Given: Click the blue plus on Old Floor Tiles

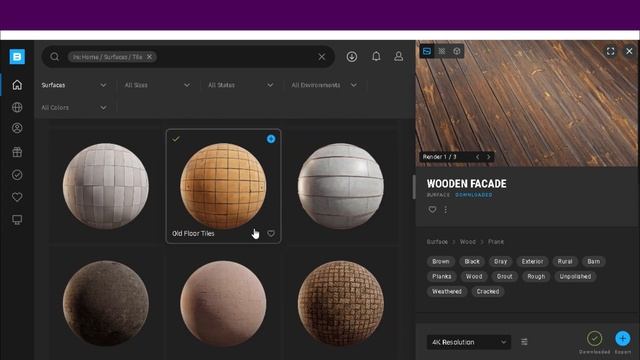Looking at the screenshot, I should pyautogui.click(x=271, y=139).
